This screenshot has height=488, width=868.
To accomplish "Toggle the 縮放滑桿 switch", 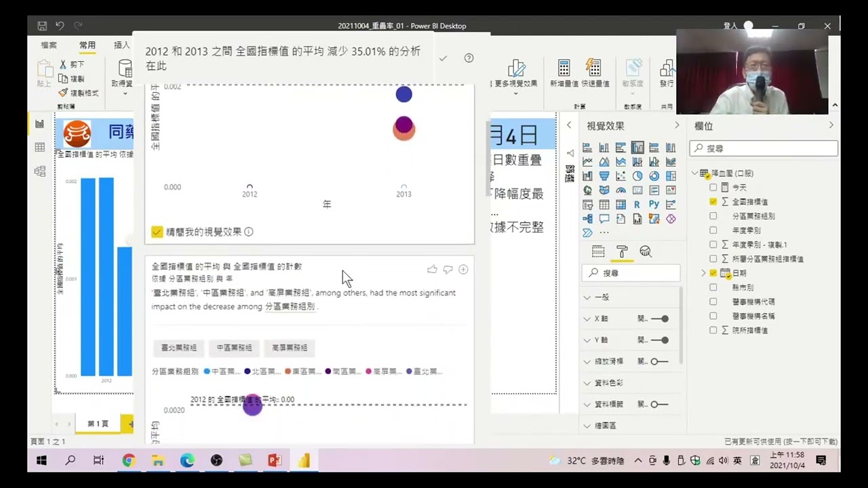I will click(660, 361).
